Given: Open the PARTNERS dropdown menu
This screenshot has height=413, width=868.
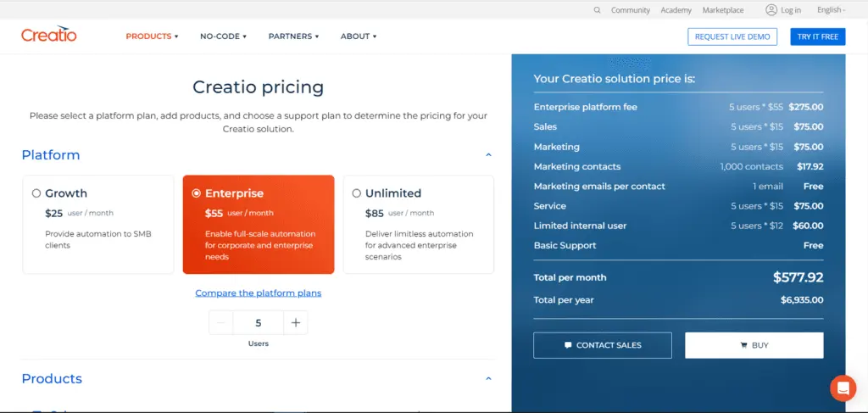Looking at the screenshot, I should coord(293,36).
